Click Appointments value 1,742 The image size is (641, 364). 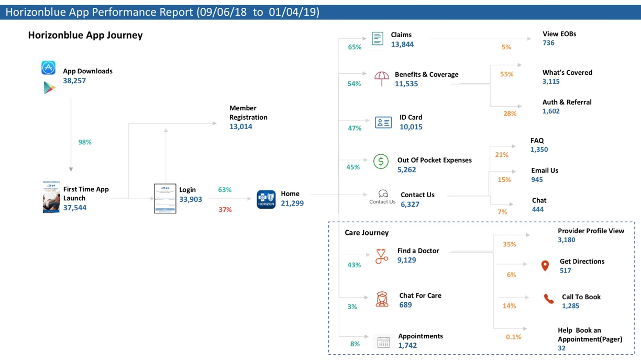tap(407, 346)
